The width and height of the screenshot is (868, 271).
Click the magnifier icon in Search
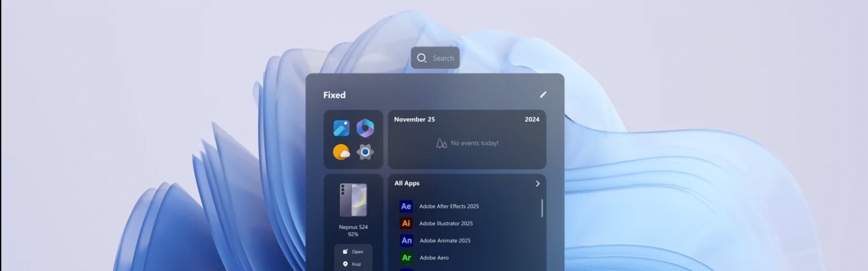click(422, 58)
